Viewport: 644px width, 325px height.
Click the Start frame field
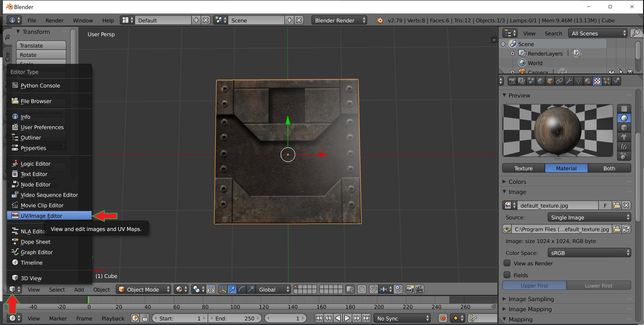pos(180,318)
